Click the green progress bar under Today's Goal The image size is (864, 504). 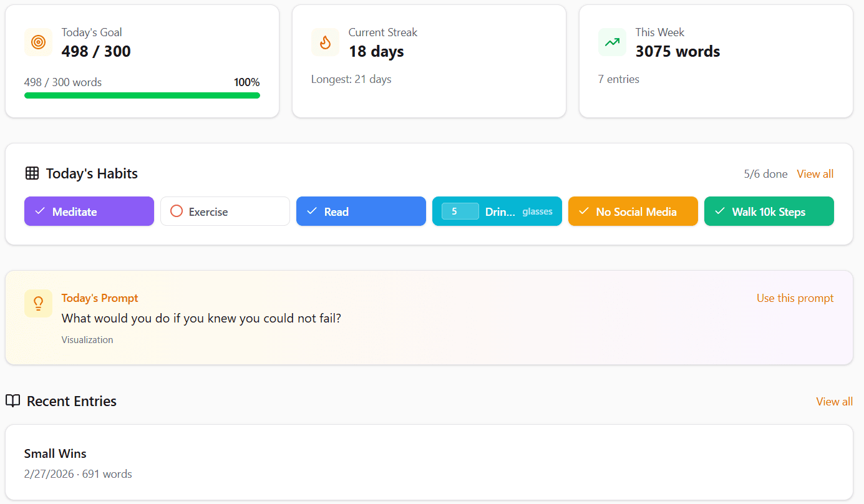coord(142,95)
